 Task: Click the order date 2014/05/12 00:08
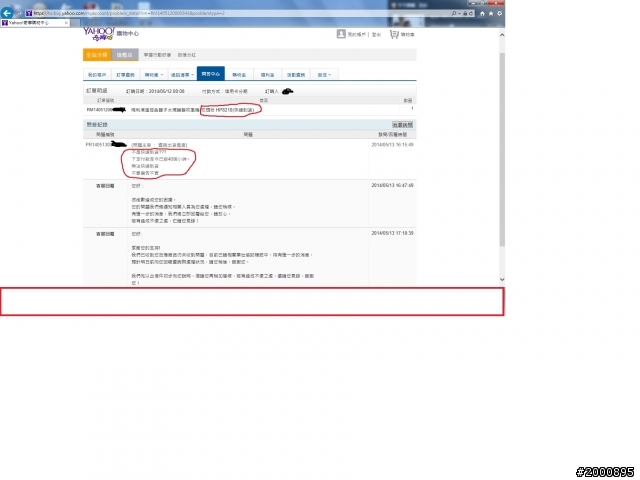coord(166,91)
